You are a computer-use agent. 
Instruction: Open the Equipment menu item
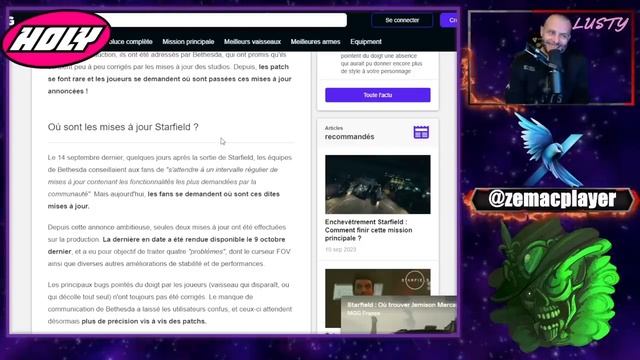366,42
